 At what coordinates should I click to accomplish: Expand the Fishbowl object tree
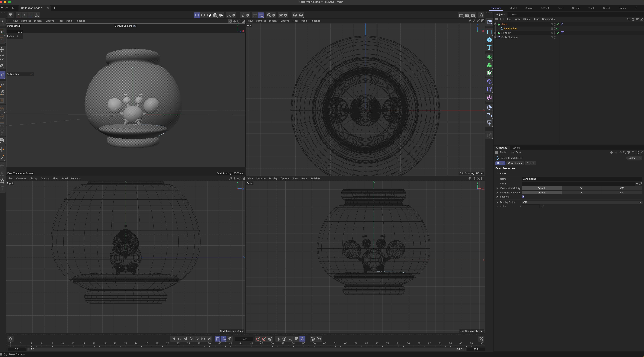coord(495,33)
